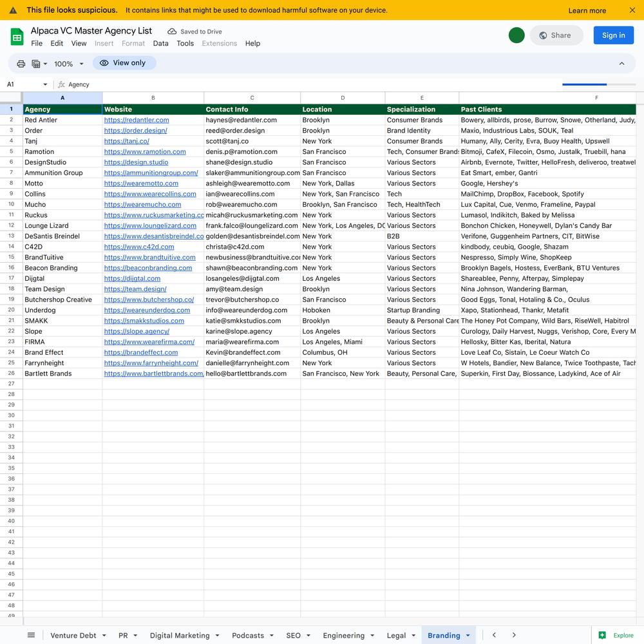Click the Saved to Drive cloud icon
Screen dimensions: 644x644
coord(172,31)
